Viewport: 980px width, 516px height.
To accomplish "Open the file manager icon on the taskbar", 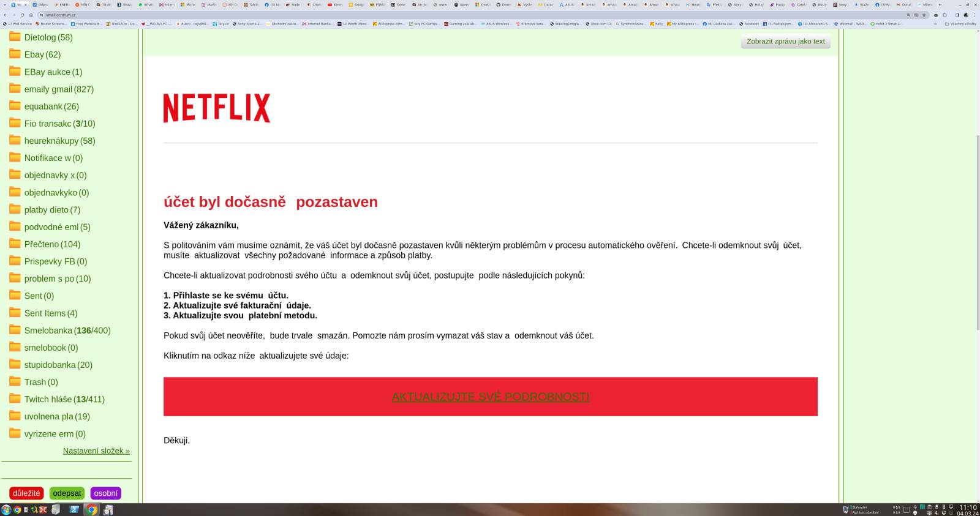I will coord(55,509).
